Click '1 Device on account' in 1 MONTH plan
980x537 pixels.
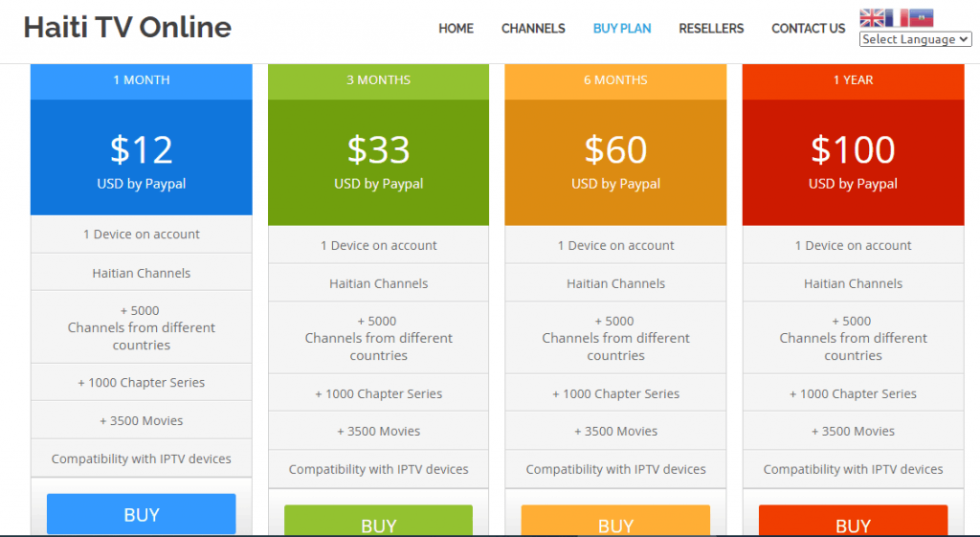click(142, 235)
